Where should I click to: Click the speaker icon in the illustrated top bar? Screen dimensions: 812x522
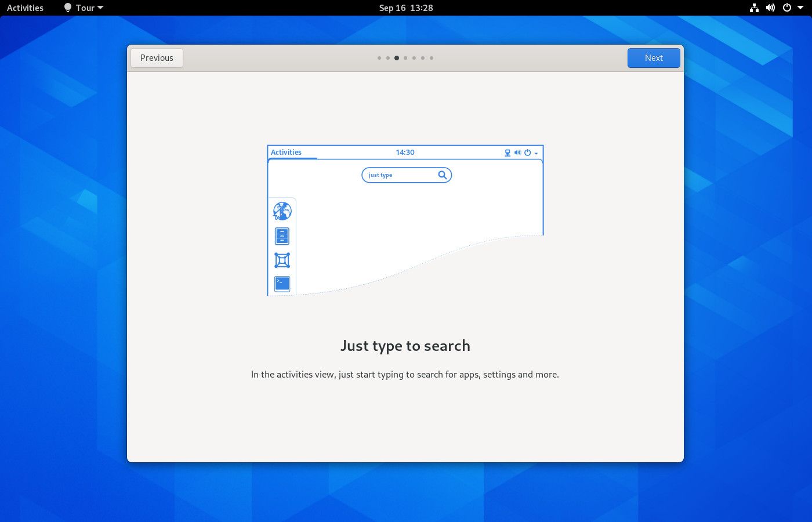point(517,153)
